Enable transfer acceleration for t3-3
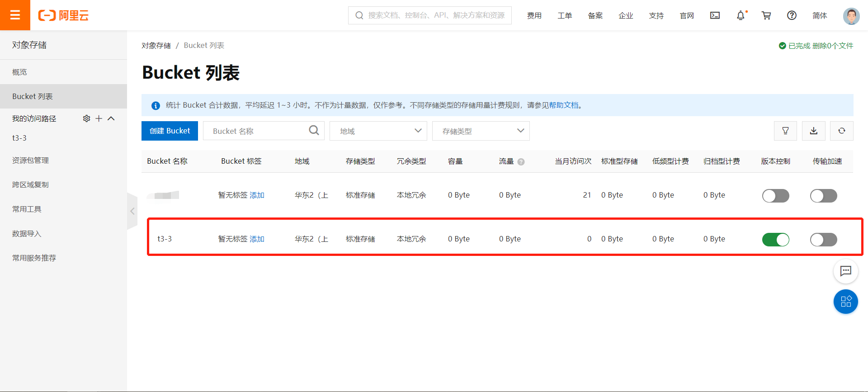 coord(824,240)
